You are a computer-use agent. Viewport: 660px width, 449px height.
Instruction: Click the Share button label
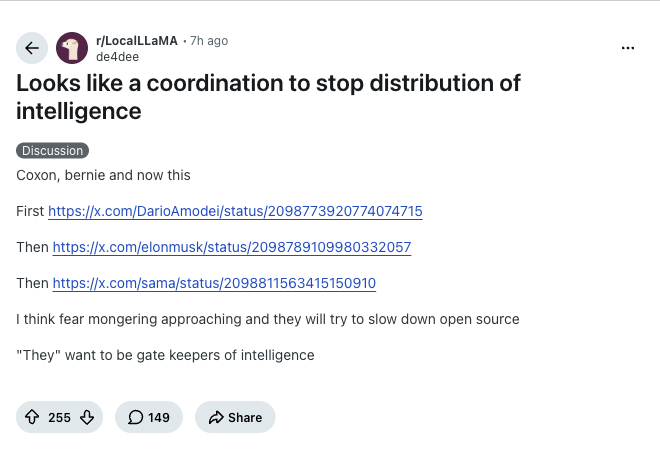click(245, 417)
